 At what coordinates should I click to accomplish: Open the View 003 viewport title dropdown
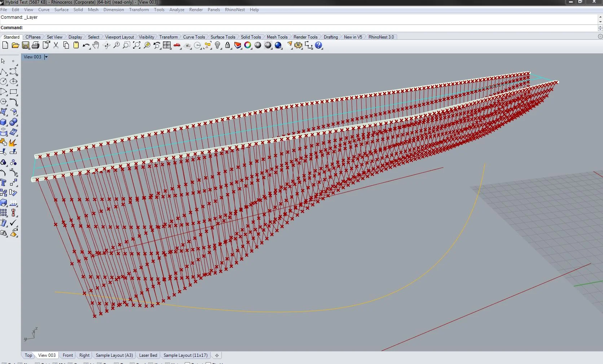46,57
